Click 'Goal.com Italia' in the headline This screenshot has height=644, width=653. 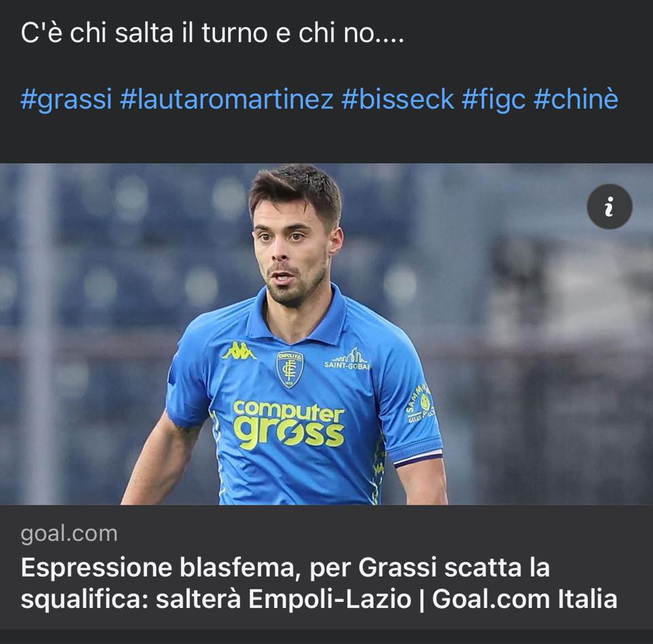click(x=524, y=599)
